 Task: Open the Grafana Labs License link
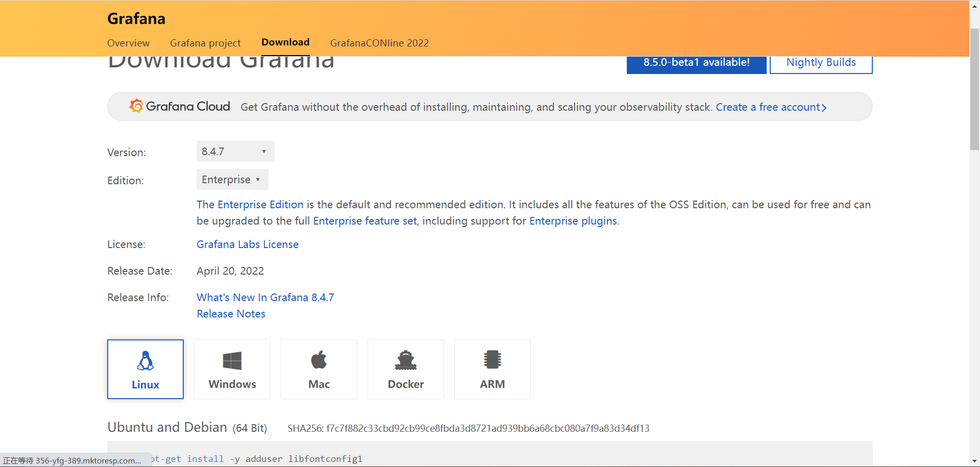click(x=248, y=244)
